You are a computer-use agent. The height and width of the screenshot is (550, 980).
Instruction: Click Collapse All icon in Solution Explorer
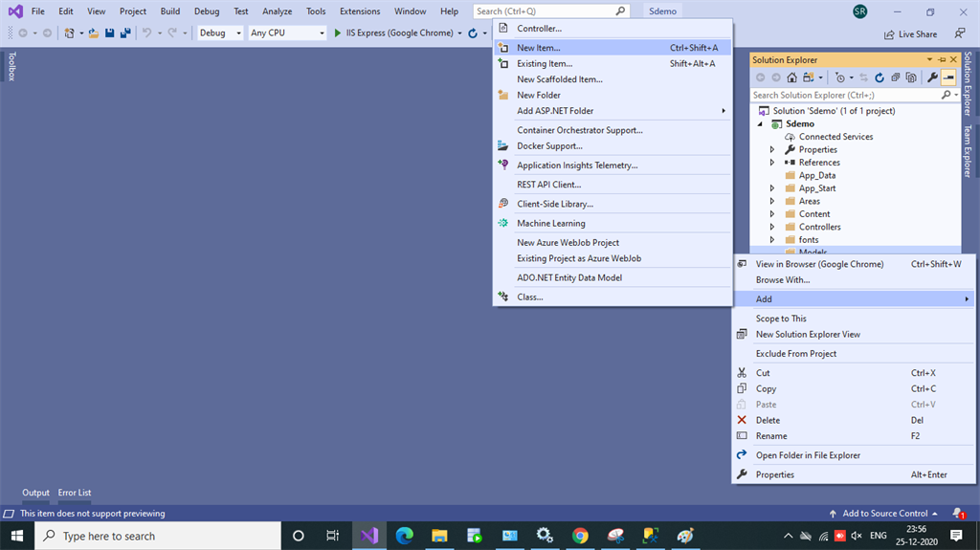coord(896,77)
